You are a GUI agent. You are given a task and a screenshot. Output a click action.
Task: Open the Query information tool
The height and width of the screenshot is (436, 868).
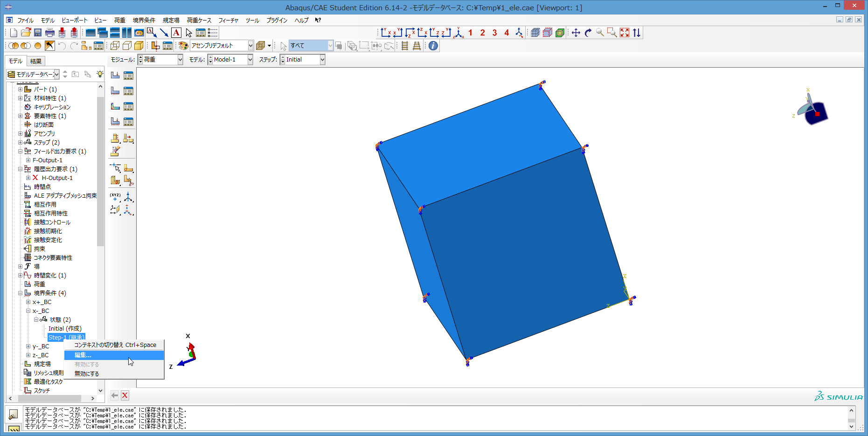pyautogui.click(x=433, y=46)
